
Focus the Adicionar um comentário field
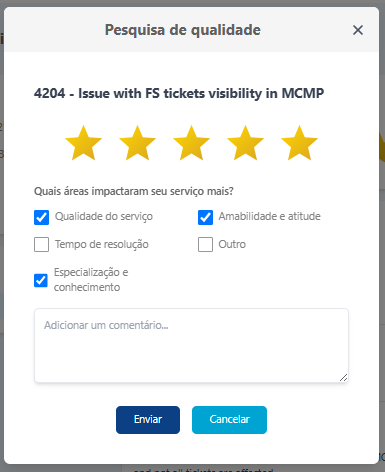coord(191,345)
